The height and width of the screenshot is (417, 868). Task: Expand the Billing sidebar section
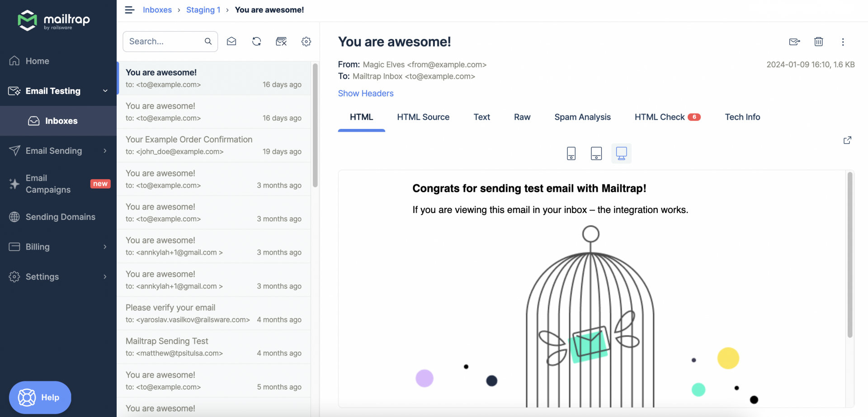105,246
